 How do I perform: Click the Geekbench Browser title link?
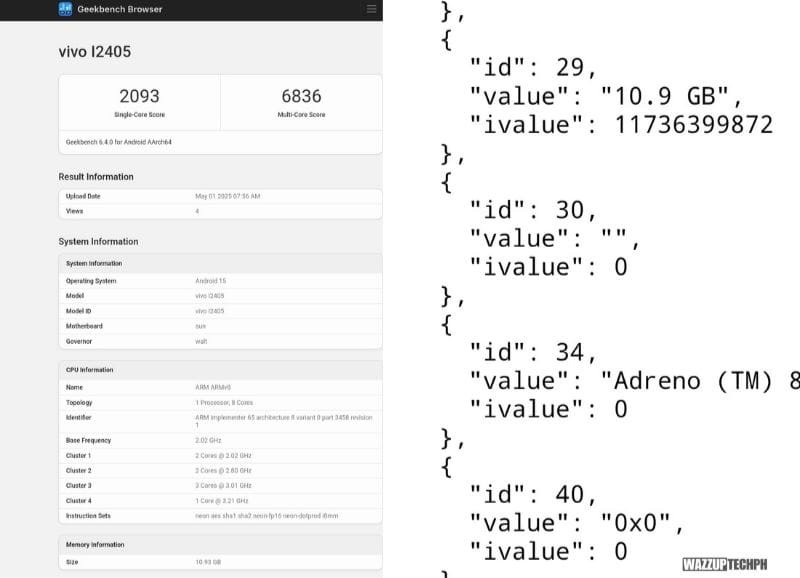[x=120, y=9]
